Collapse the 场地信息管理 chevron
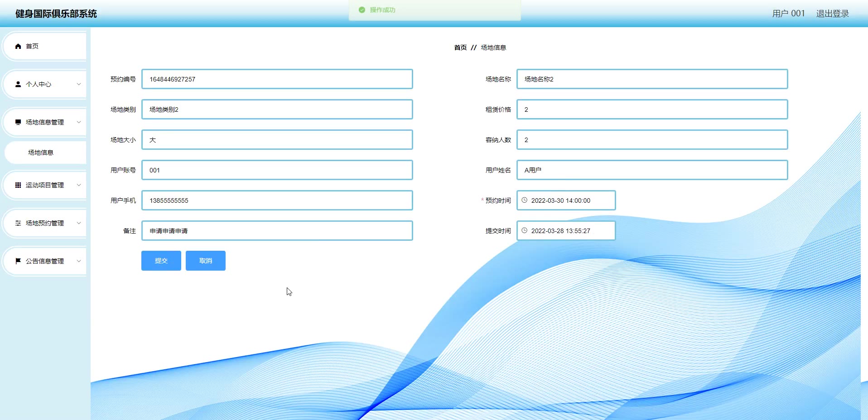The height and width of the screenshot is (420, 868). click(x=79, y=122)
